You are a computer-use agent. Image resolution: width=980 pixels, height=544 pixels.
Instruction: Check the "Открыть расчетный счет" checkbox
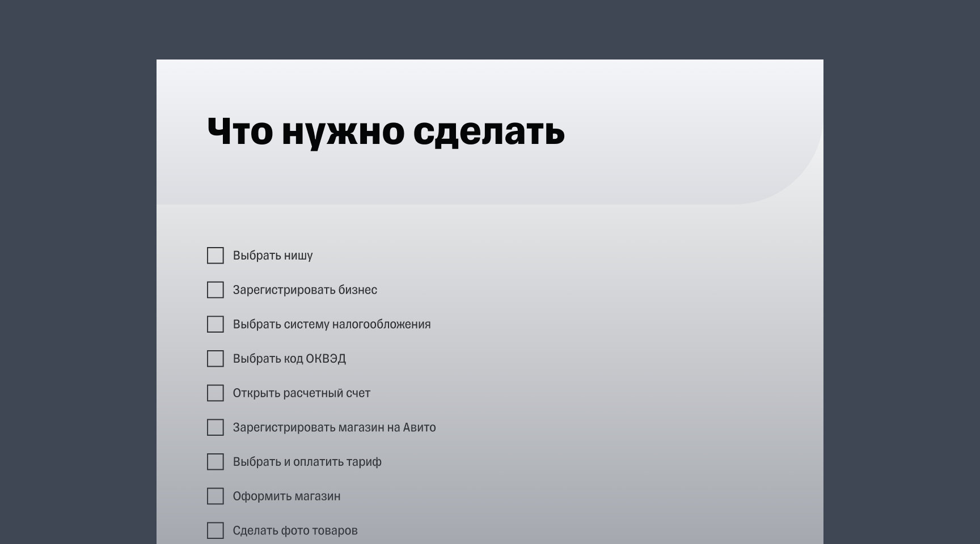coord(216,393)
